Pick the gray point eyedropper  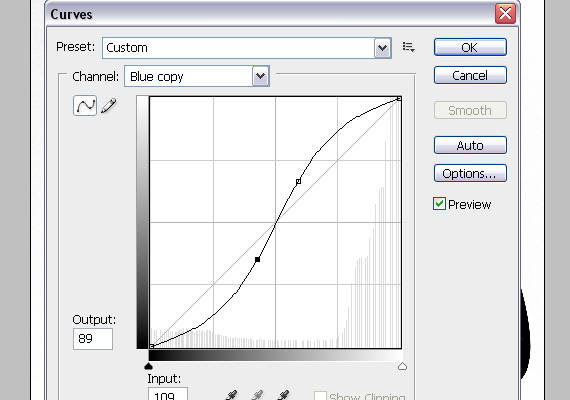257,395
